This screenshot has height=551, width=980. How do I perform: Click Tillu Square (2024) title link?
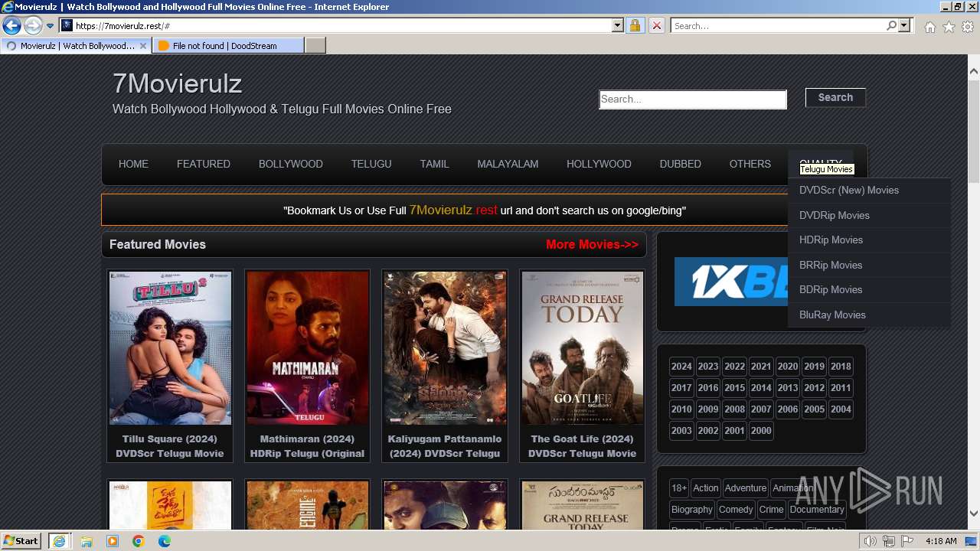point(170,446)
